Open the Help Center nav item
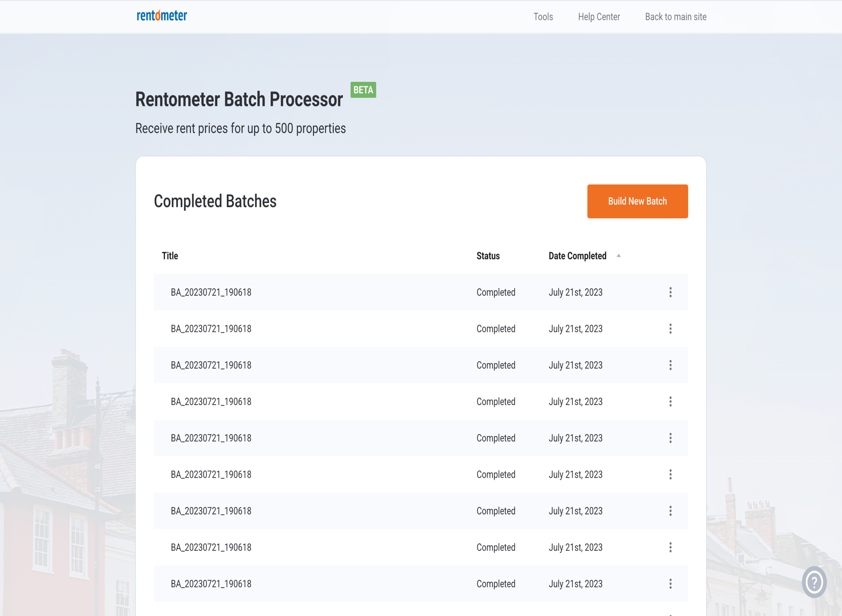This screenshot has height=616, width=842. (x=599, y=17)
